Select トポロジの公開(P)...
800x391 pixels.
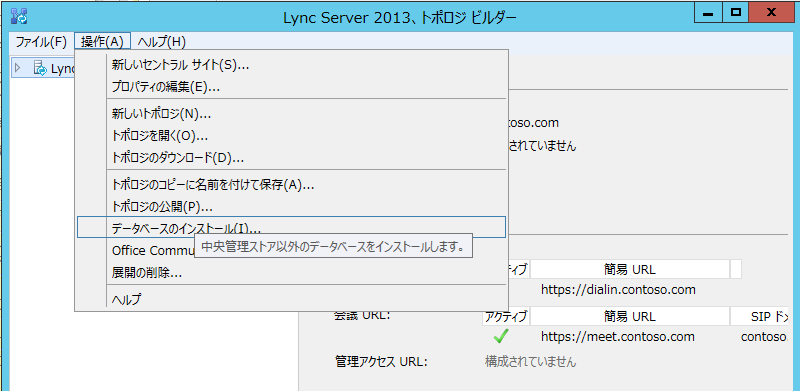click(291, 207)
